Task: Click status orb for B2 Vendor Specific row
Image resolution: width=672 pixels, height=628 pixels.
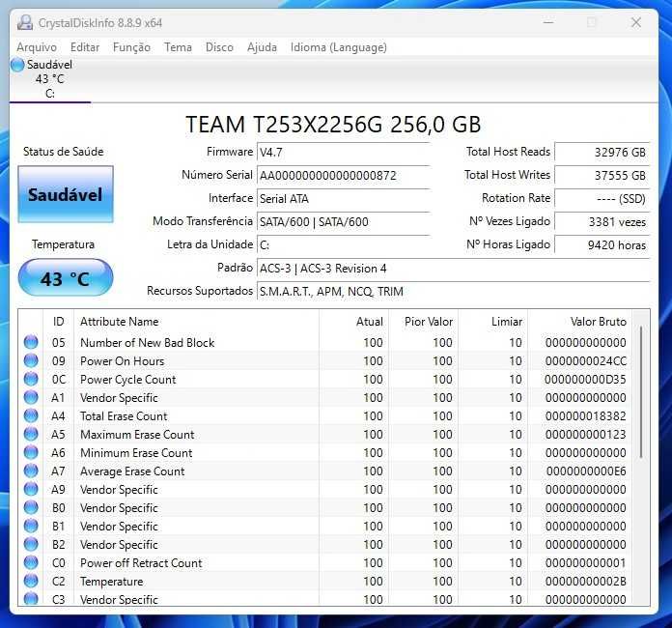Action: pos(31,544)
